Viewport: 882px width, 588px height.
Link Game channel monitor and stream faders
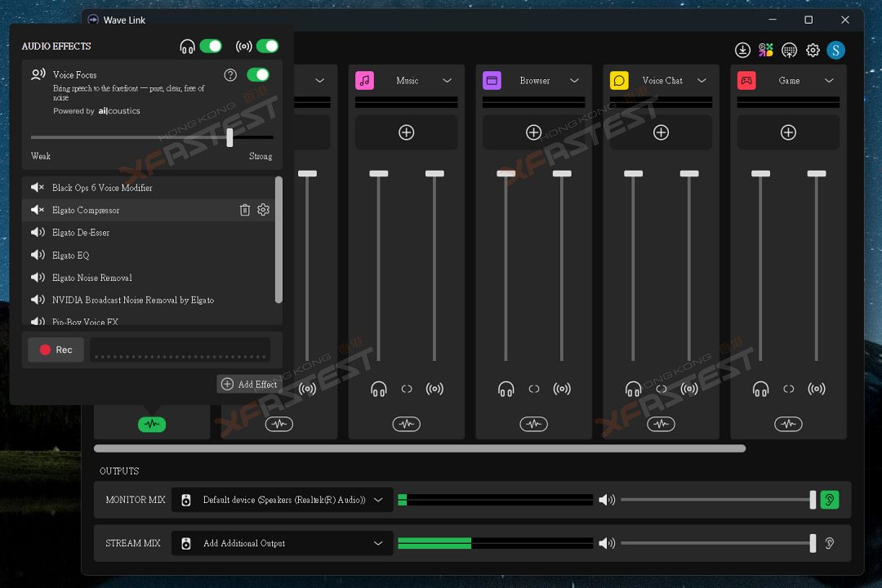pyautogui.click(x=789, y=389)
